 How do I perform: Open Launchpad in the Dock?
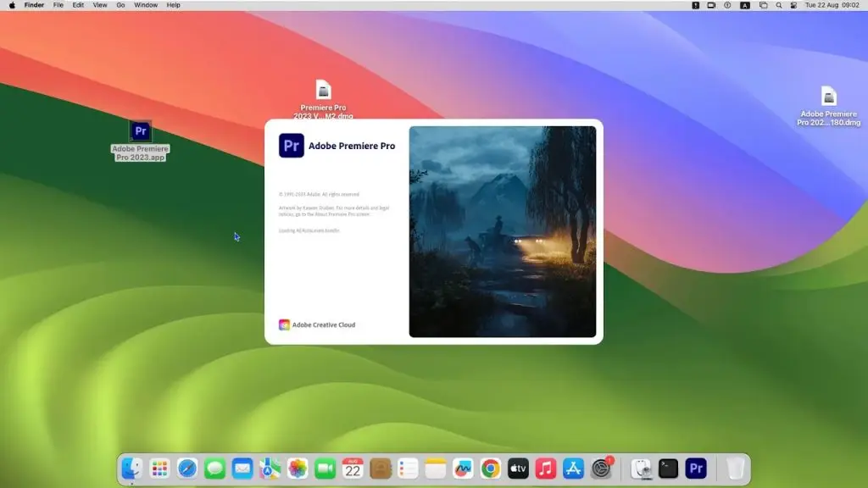click(159, 469)
